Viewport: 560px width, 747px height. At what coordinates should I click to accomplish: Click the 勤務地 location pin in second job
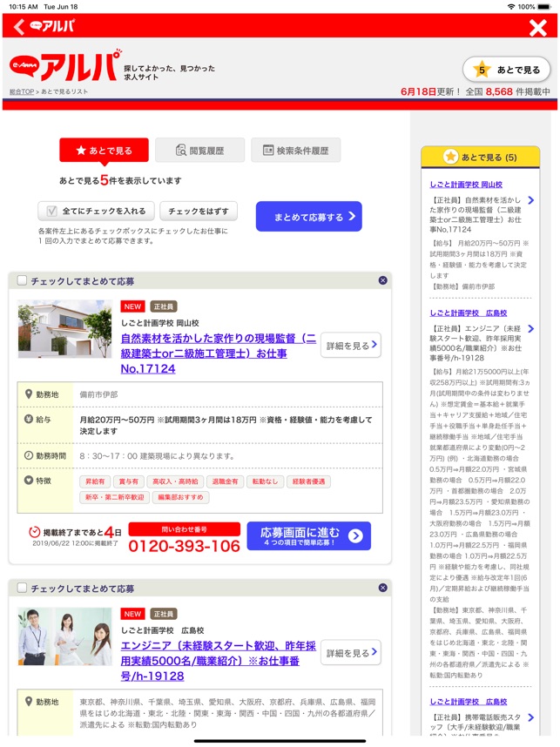pyautogui.click(x=29, y=701)
